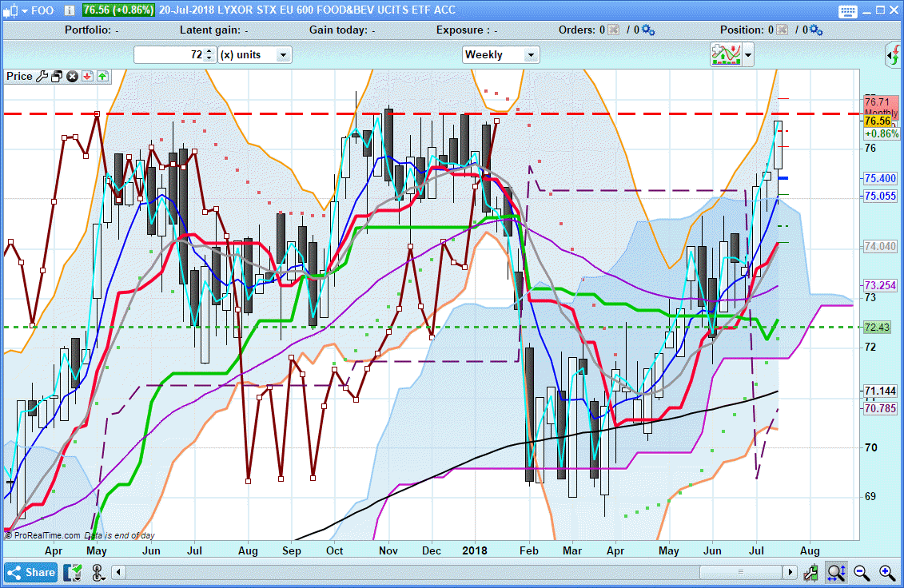904x588 pixels.
Task: Click the 71.144 price axis label
Action: click(880, 391)
